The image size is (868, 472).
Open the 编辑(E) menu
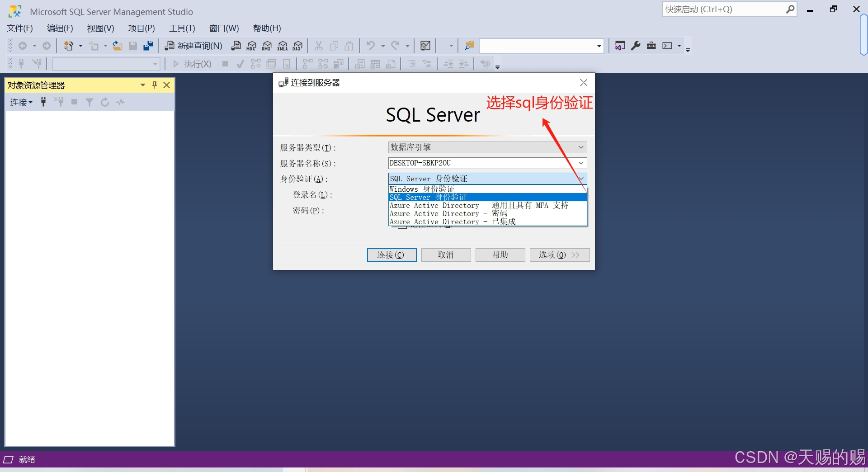(x=60, y=28)
